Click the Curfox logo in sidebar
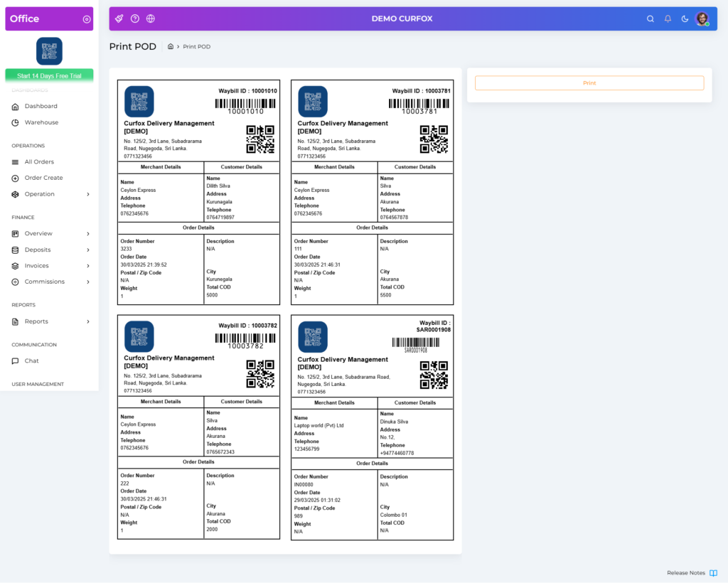The height and width of the screenshot is (583, 728). [x=49, y=51]
